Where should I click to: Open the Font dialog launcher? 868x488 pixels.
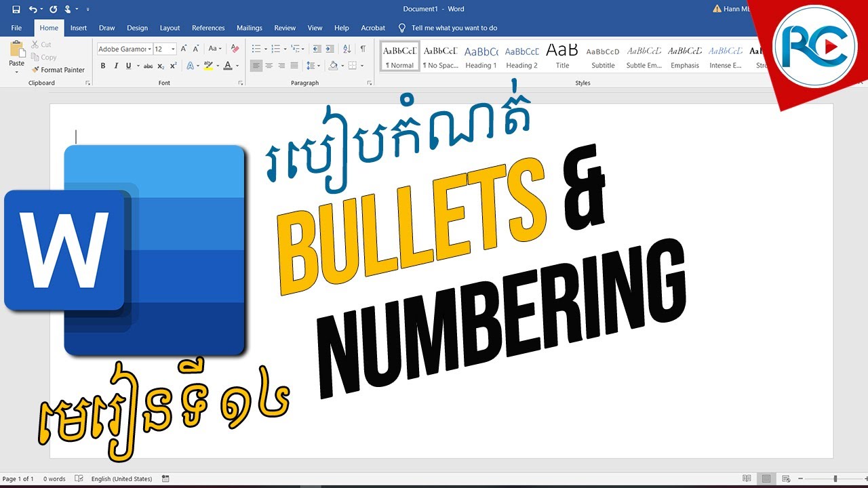click(x=241, y=83)
